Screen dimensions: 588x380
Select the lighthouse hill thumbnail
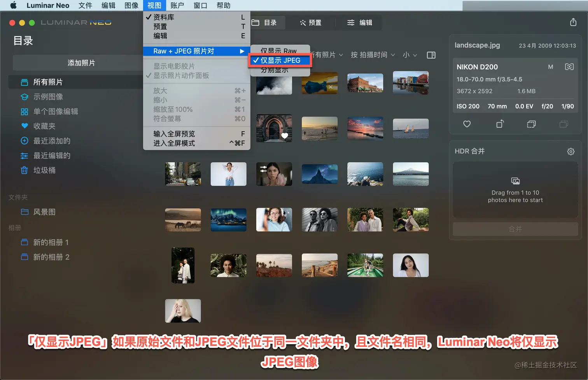(x=274, y=265)
